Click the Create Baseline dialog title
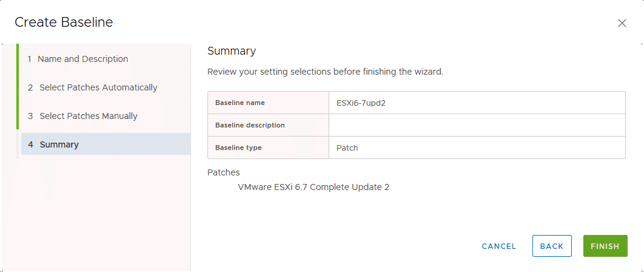Viewport: 644px width, 272px height. point(64,22)
